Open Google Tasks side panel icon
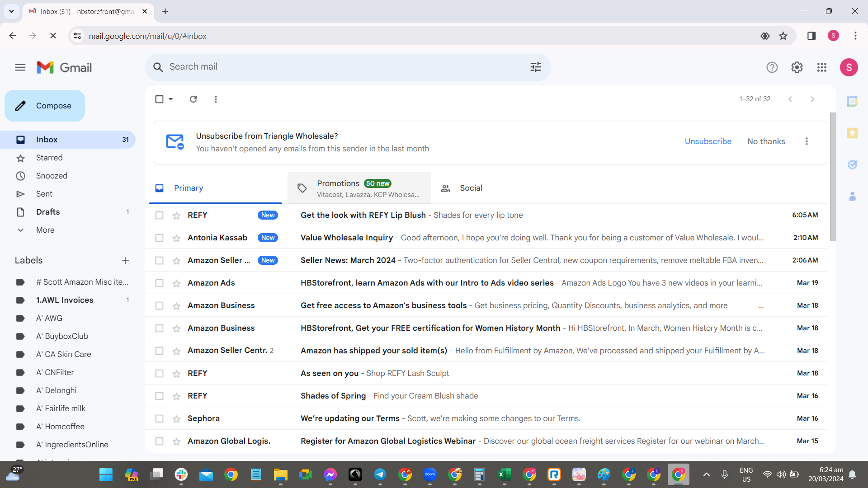This screenshot has height=488, width=868. (x=852, y=164)
